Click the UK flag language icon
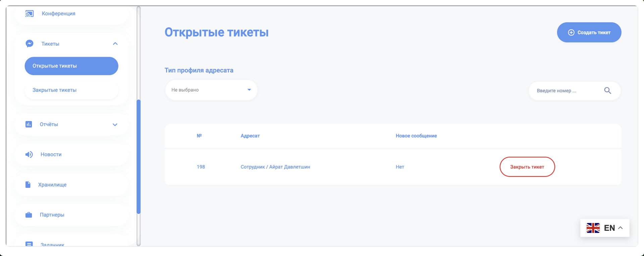The height and width of the screenshot is (256, 644). click(x=593, y=228)
